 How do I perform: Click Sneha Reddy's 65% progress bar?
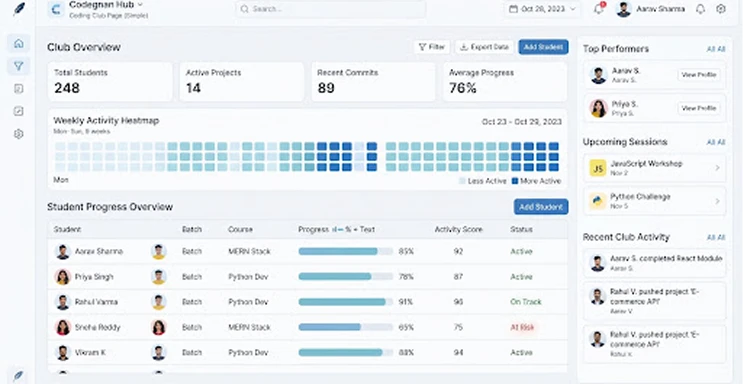coord(345,327)
